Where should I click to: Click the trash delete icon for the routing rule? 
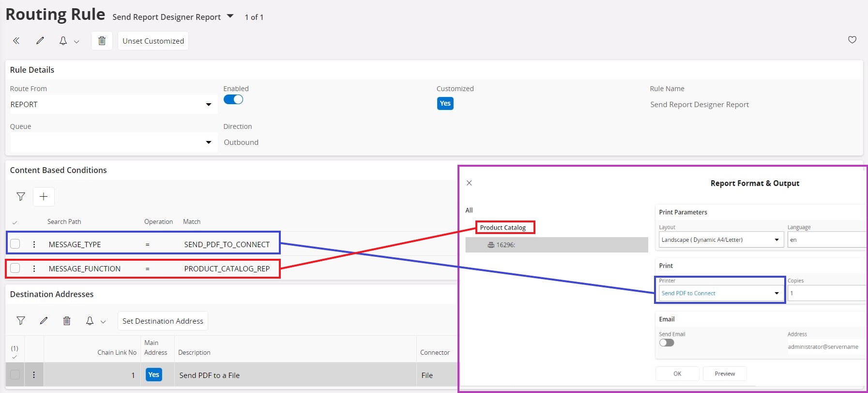click(102, 41)
